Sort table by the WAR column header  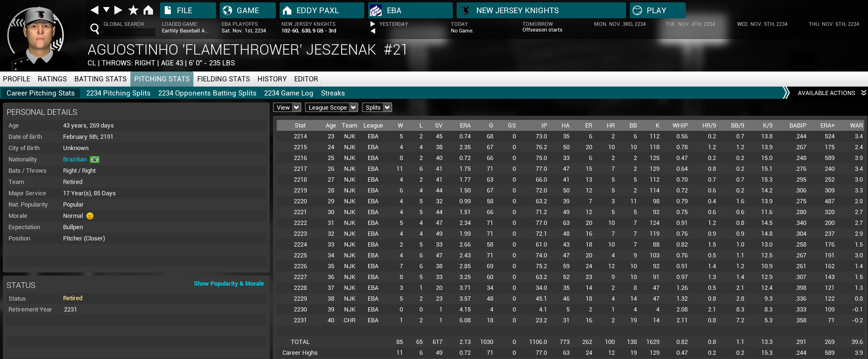point(856,126)
